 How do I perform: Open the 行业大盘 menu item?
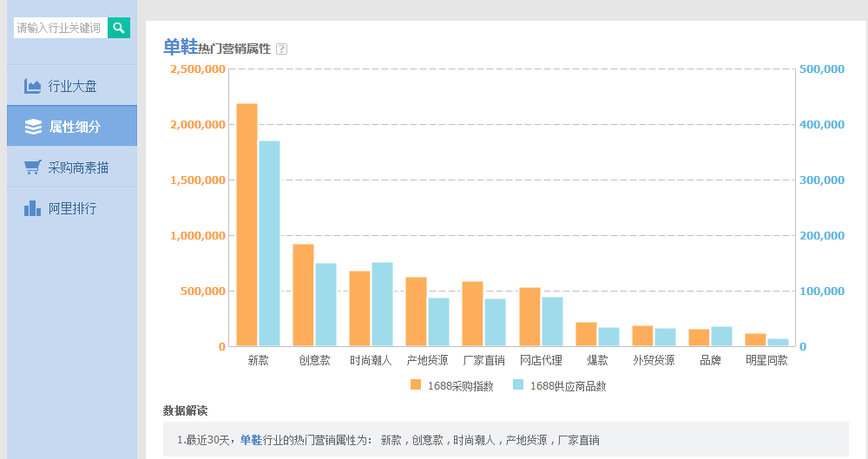(72, 86)
